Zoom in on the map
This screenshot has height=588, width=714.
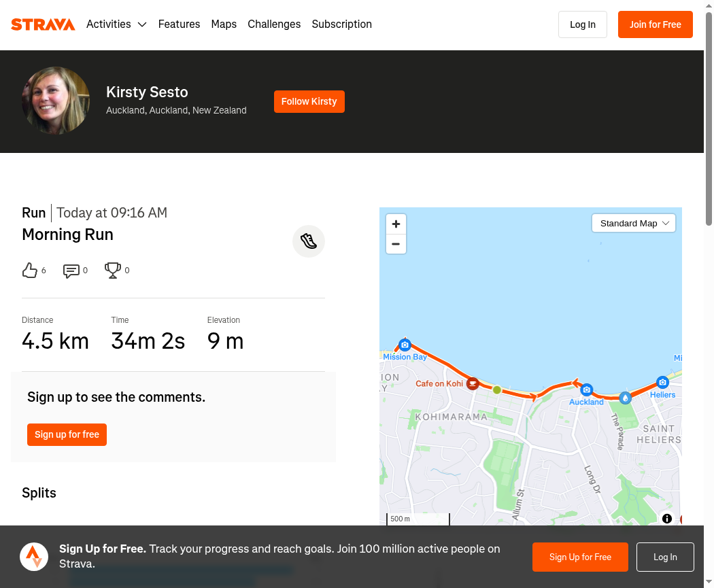tap(396, 224)
